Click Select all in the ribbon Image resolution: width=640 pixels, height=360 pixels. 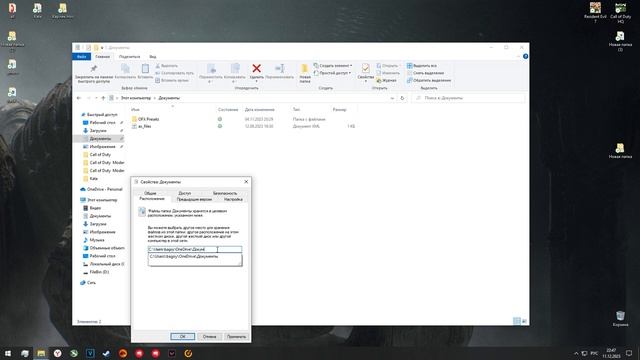point(422,66)
